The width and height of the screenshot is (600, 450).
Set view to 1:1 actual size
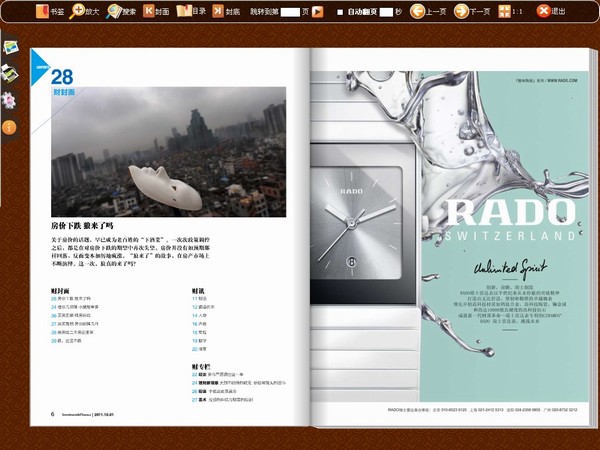pyautogui.click(x=510, y=11)
